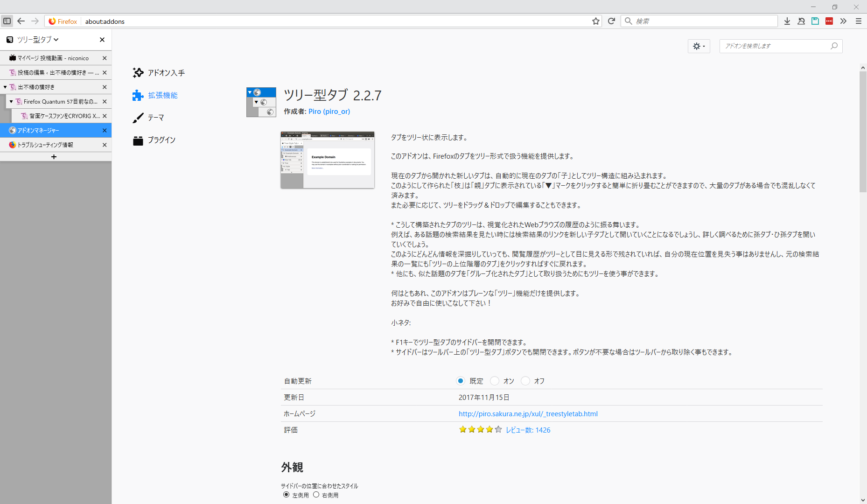Toggle the sidebar icon in toolbar

(x=7, y=21)
